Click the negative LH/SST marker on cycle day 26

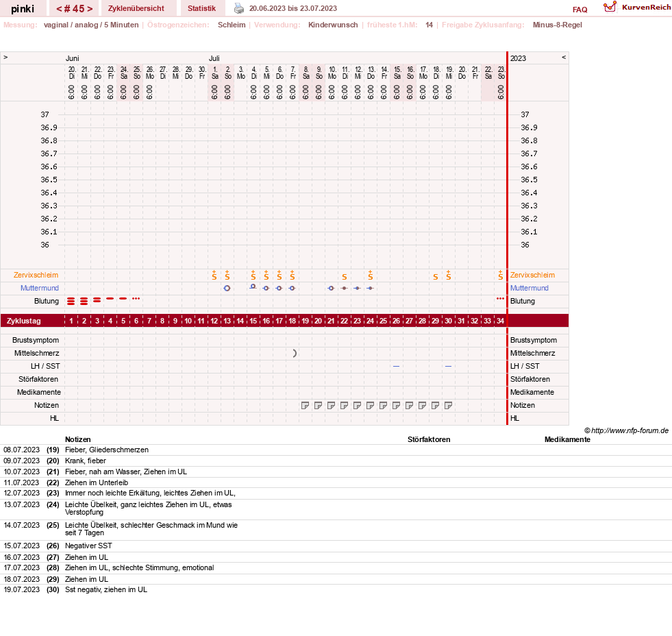[x=397, y=366]
